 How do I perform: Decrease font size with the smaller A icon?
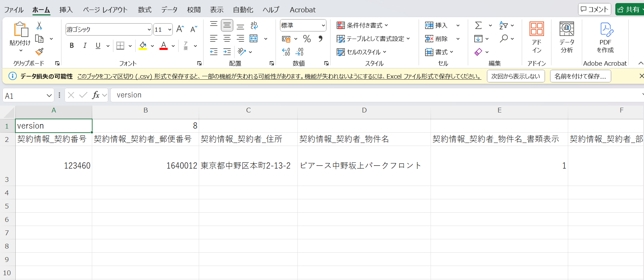(194, 29)
